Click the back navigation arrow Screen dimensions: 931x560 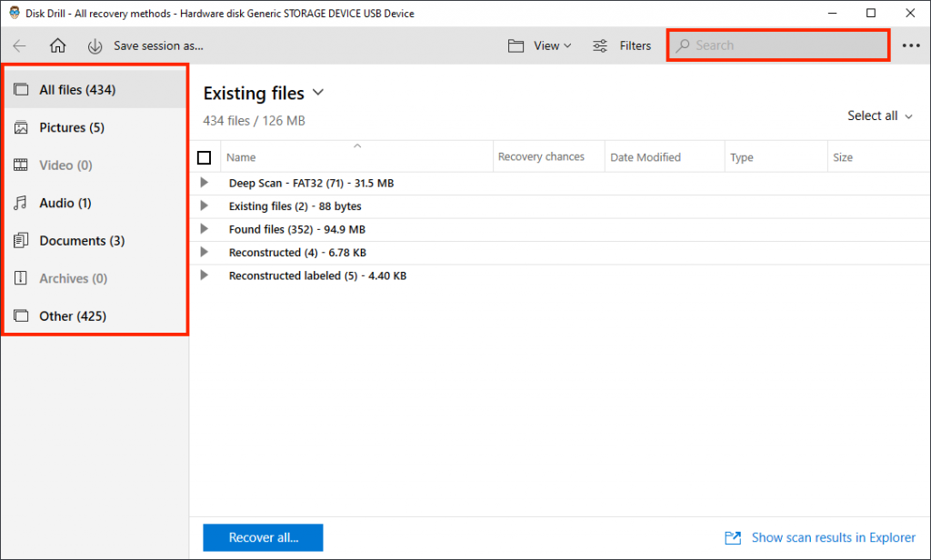point(19,45)
